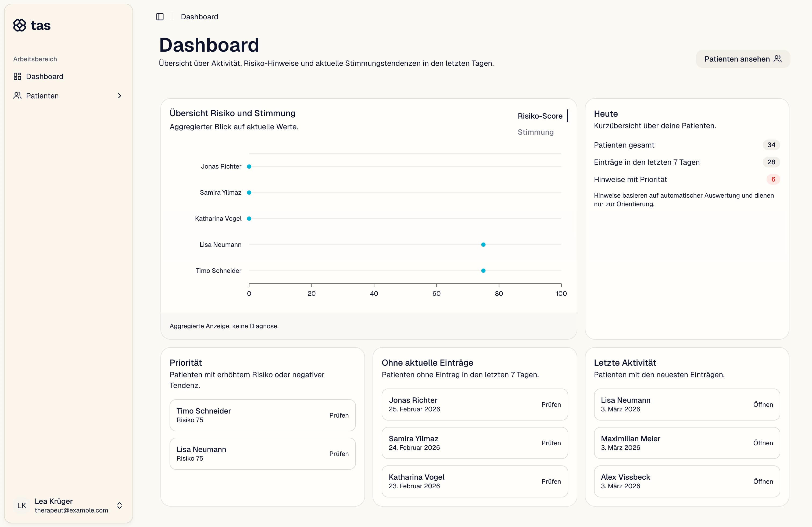
Task: Expand the Patienten submenu chevron
Action: (x=119, y=96)
